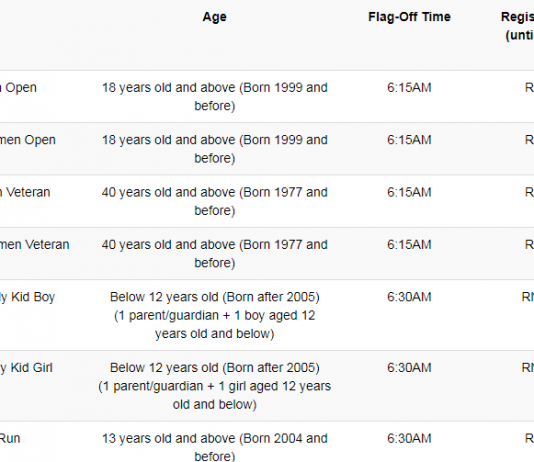The width and height of the screenshot is (534, 462).
Task: Click the Men Veteran 6:15AM flag-off time
Action: pyautogui.click(x=409, y=192)
